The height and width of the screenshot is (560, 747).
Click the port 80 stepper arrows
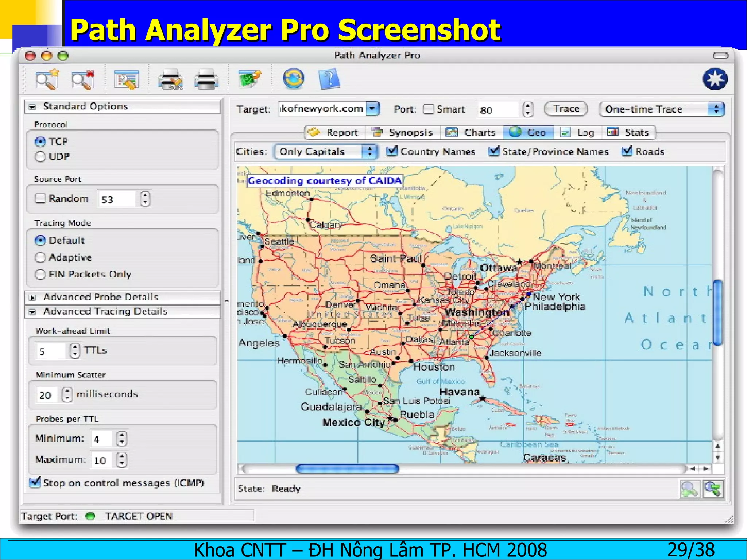527,109
